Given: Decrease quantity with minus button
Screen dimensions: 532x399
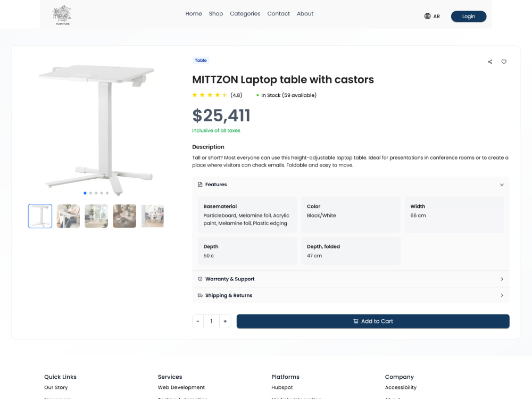Looking at the screenshot, I should (x=198, y=321).
